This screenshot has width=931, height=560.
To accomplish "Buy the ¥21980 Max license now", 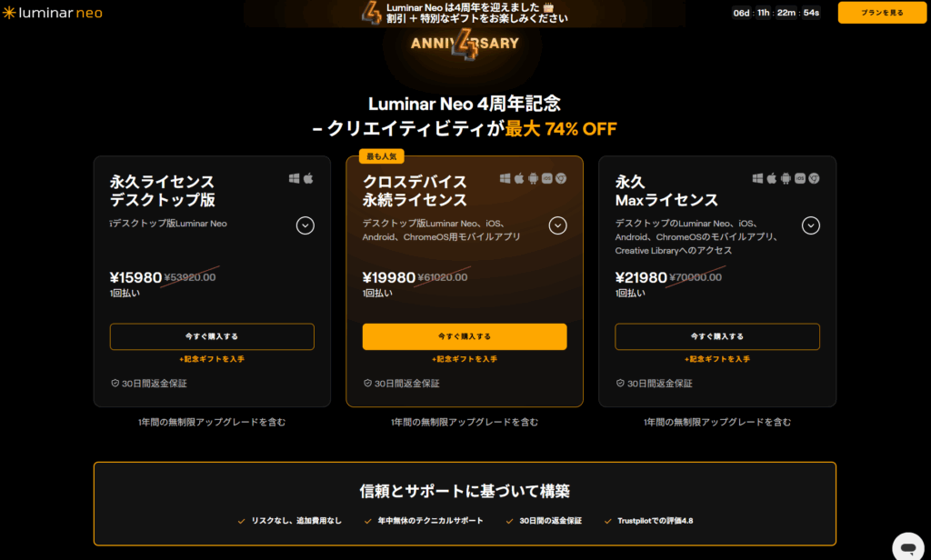I will (717, 336).
